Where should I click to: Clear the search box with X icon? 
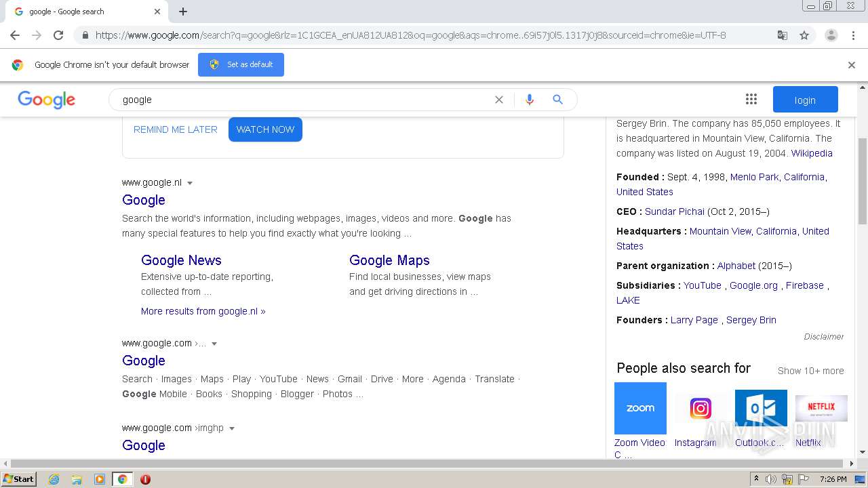pos(499,100)
